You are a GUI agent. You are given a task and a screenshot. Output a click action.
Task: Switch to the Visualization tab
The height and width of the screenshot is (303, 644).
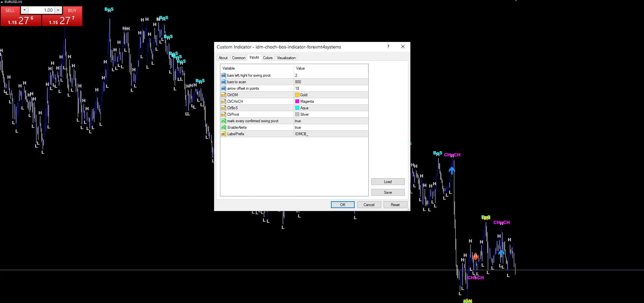(x=286, y=58)
